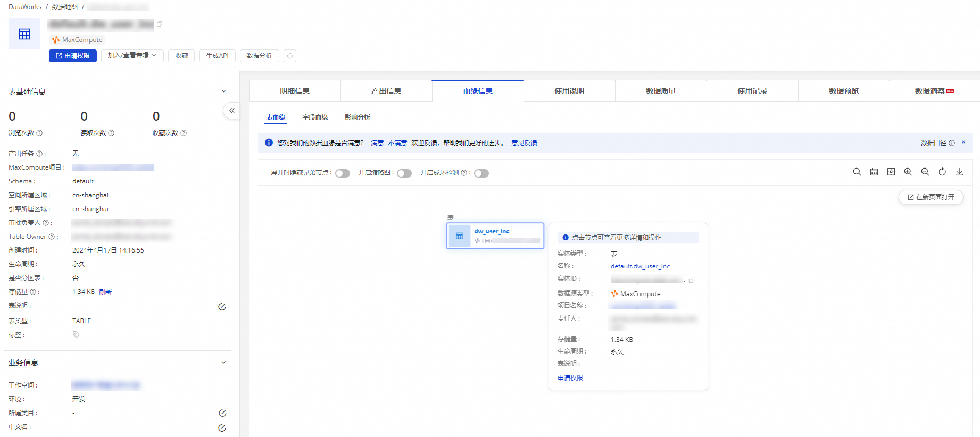
Task: Click the 申请权限 button at top
Action: (x=73, y=56)
